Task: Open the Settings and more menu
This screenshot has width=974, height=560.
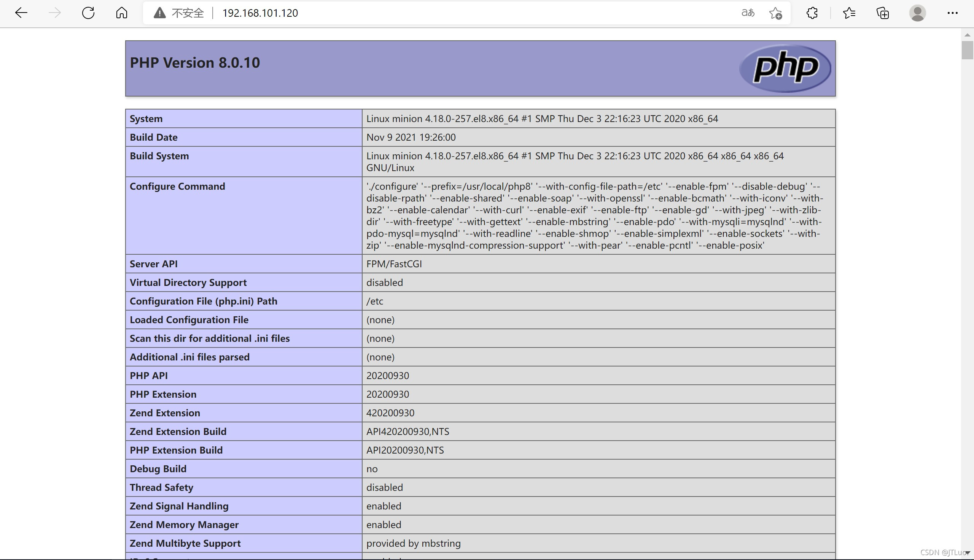Action: [x=952, y=13]
